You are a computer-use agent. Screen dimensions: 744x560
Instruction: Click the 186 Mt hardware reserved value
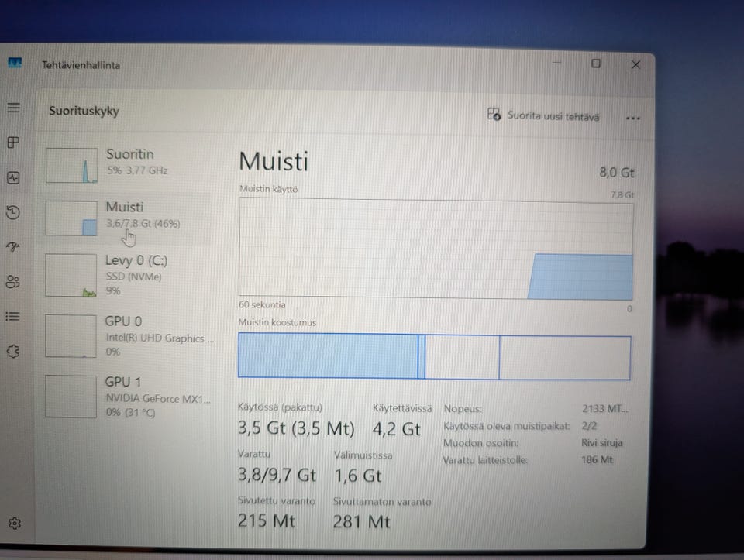click(597, 459)
